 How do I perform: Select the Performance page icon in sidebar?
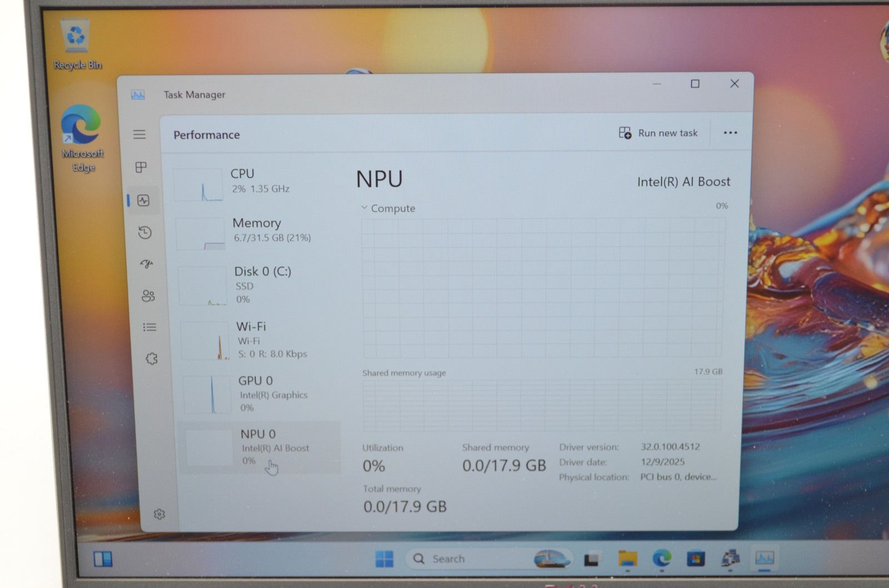(x=143, y=200)
